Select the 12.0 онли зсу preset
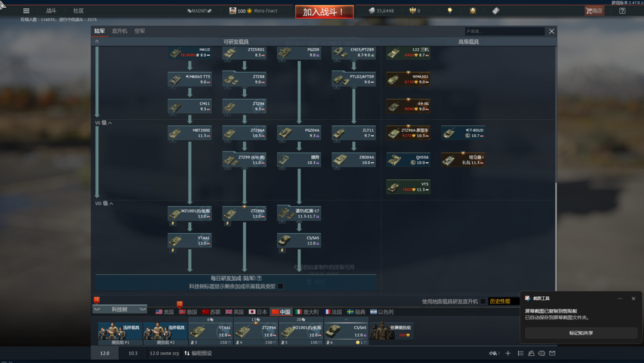This screenshot has height=363, width=644. coord(165,353)
